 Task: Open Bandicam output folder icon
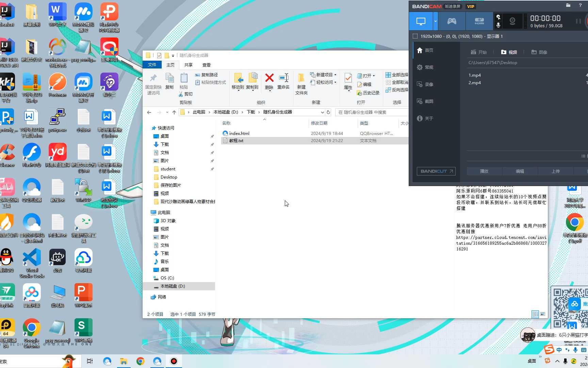pos(568,5)
